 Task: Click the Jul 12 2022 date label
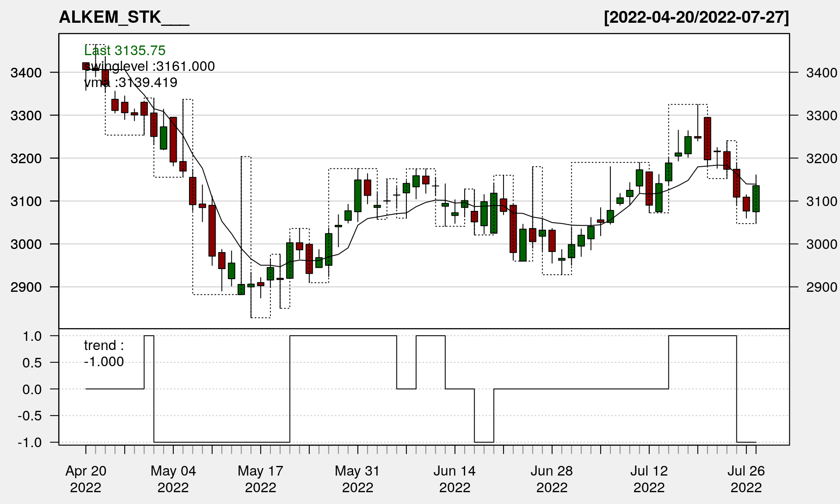(649, 479)
